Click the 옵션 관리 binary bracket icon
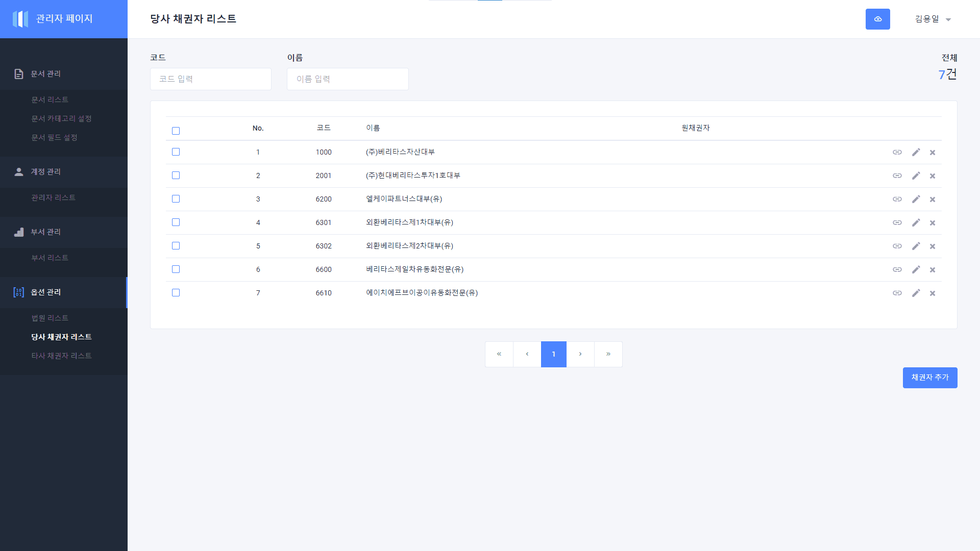 coord(19,292)
